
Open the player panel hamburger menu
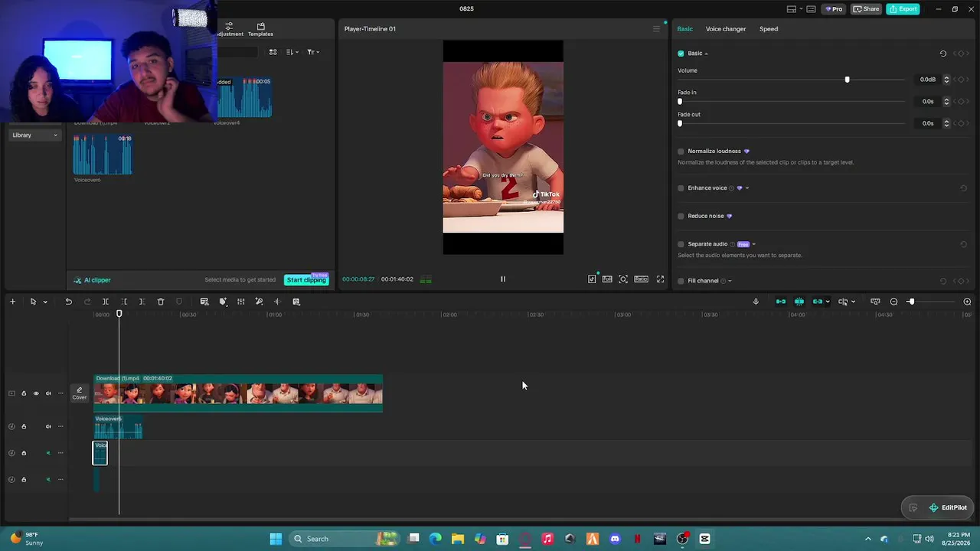click(656, 29)
